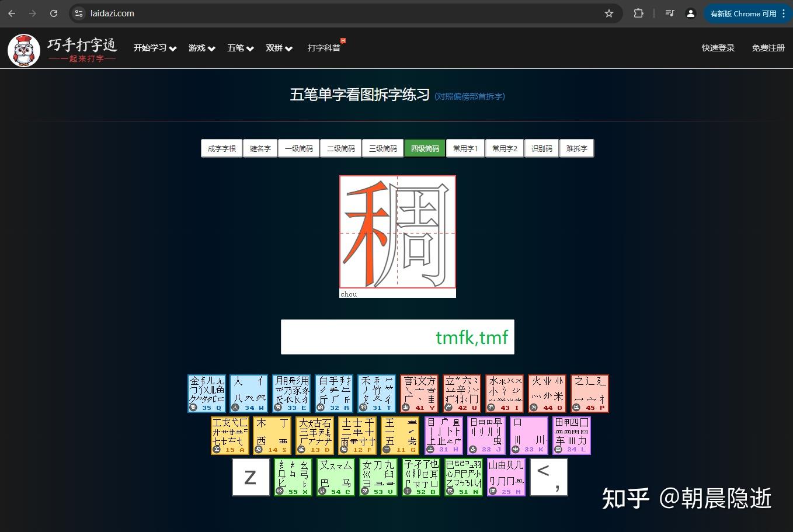Switch to the 常用字2 tab

[505, 148]
